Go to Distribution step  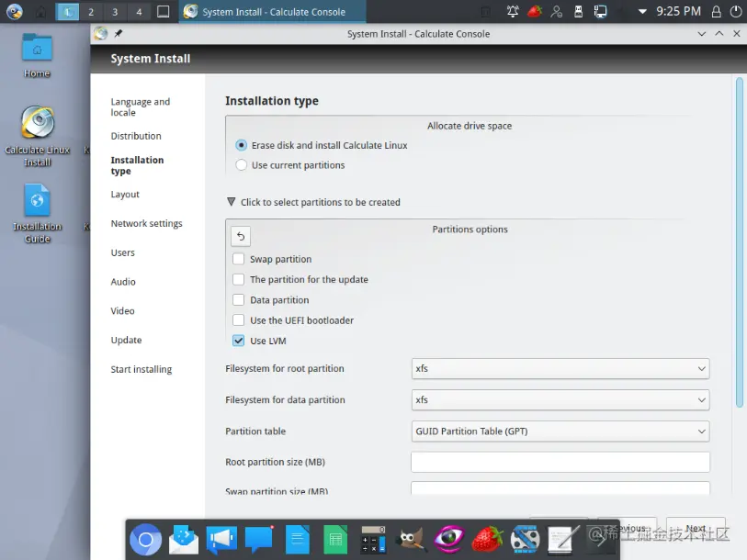pos(136,136)
